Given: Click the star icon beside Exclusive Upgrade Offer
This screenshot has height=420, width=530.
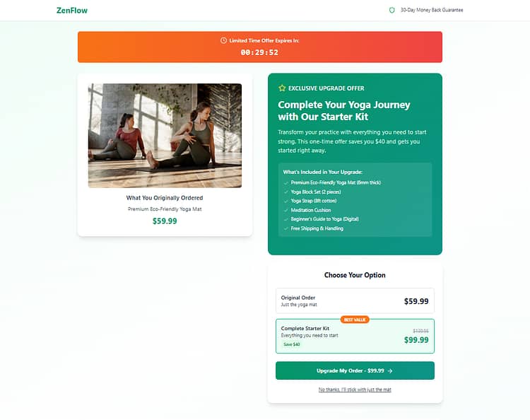Looking at the screenshot, I should tap(282, 88).
